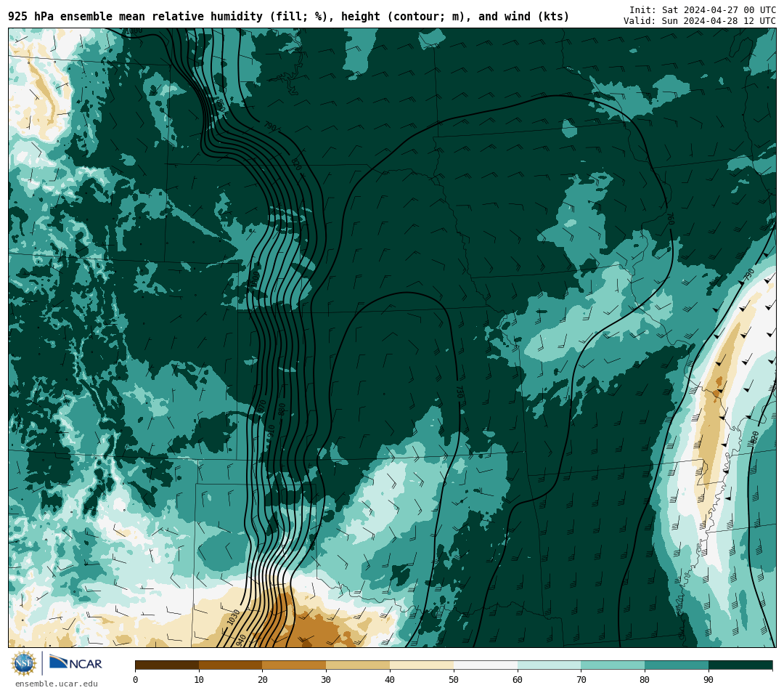Click the '760' height contour label
This screenshot has height=693, width=784.
[671, 219]
